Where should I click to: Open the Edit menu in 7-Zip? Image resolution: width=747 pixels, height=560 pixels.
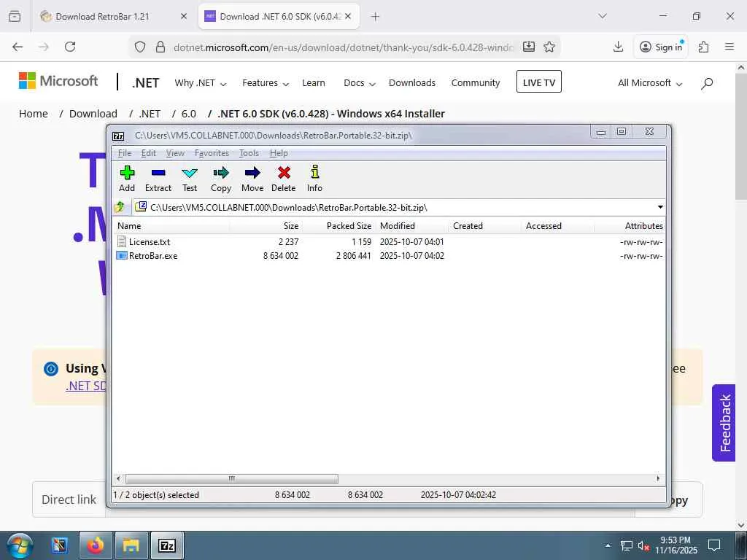pos(149,153)
